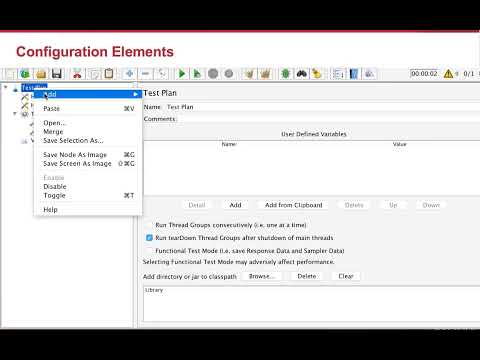Click the User Defined Variables heading
This screenshot has width=480, height=360.
[314, 134]
